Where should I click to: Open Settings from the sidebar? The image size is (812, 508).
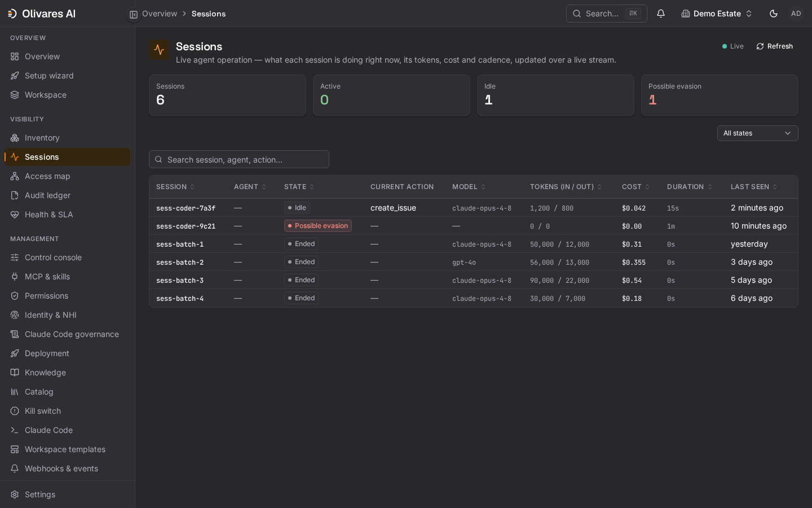pyautogui.click(x=67, y=494)
